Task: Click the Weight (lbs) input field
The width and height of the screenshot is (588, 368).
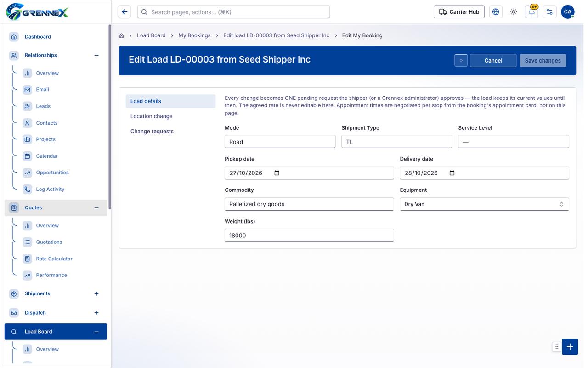Action: click(x=309, y=235)
